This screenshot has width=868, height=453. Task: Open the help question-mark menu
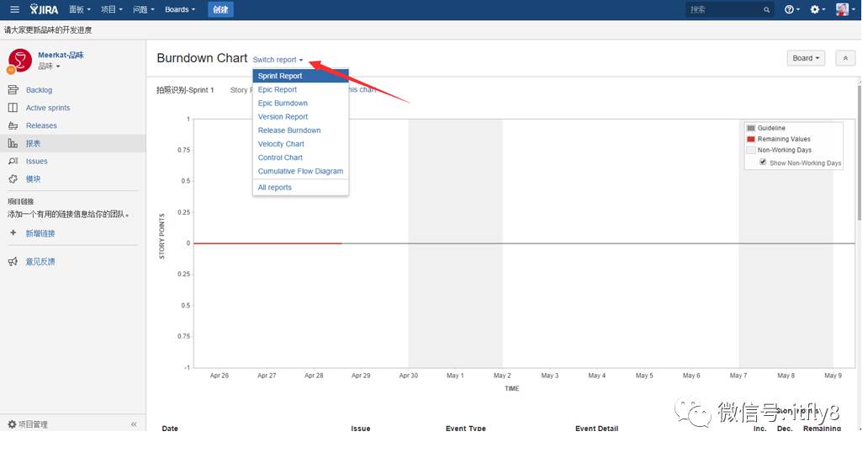coord(791,9)
